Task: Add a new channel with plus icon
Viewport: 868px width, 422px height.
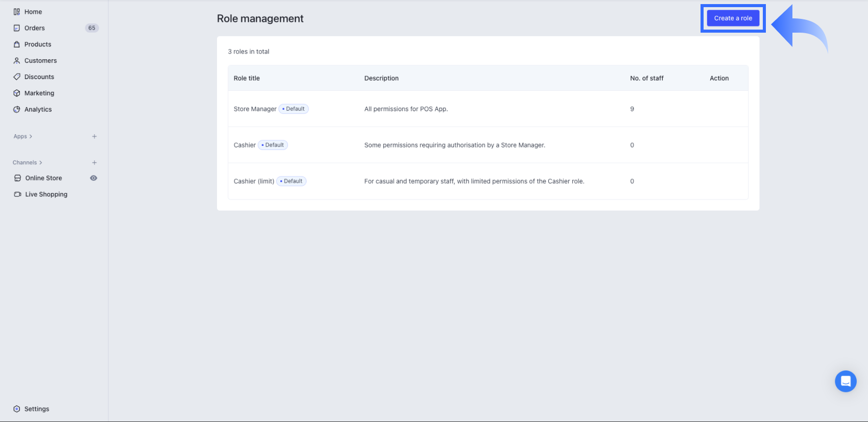Action: (x=94, y=163)
